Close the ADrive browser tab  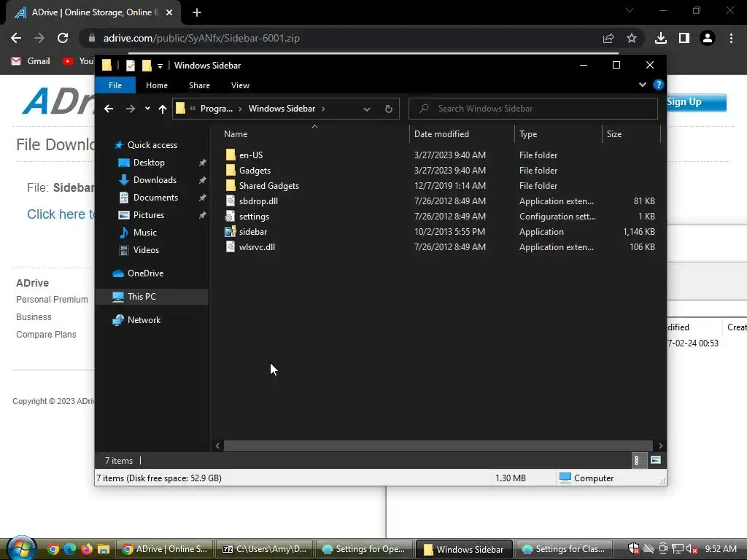click(169, 12)
